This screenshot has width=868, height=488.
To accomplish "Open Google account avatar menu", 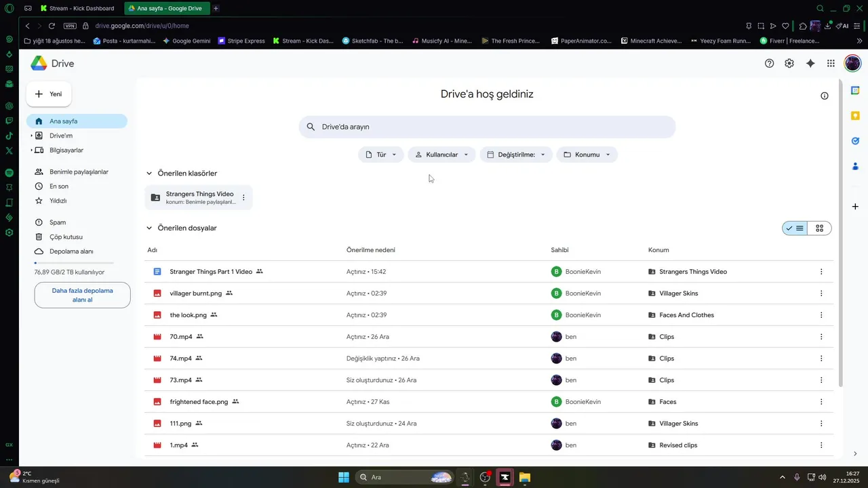I will click(852, 63).
